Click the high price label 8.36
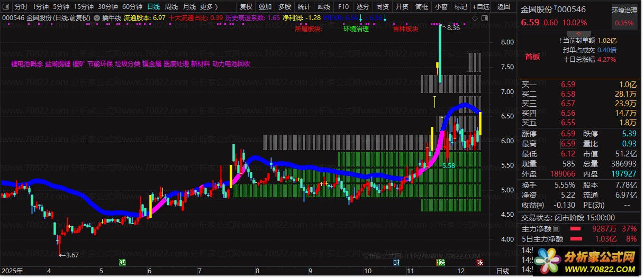The height and width of the screenshot is (278, 644). click(453, 28)
